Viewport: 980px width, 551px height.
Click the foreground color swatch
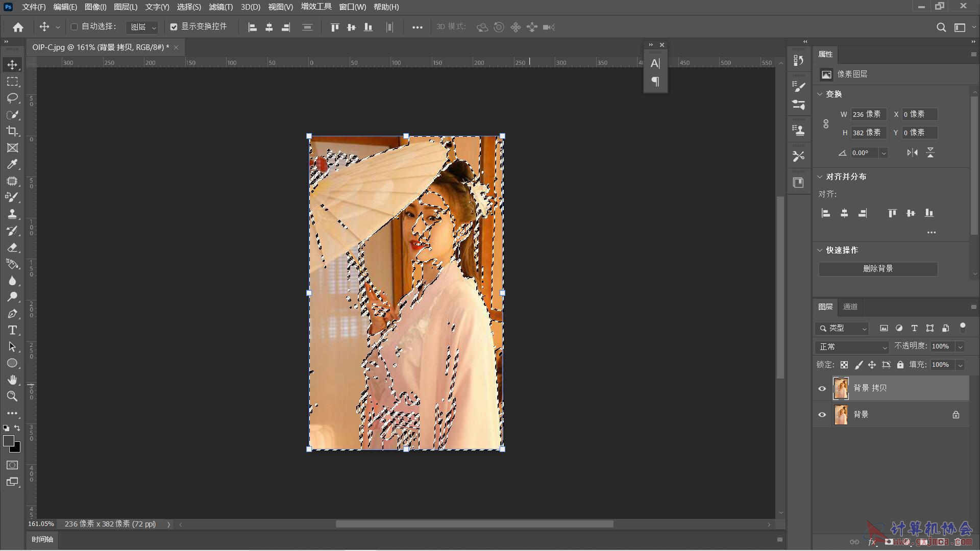click(8, 441)
